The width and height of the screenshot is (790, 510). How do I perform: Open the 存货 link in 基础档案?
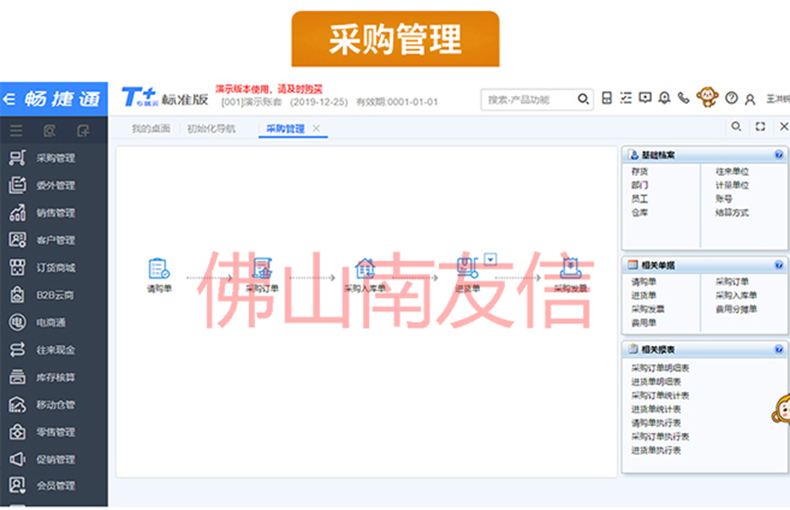639,172
